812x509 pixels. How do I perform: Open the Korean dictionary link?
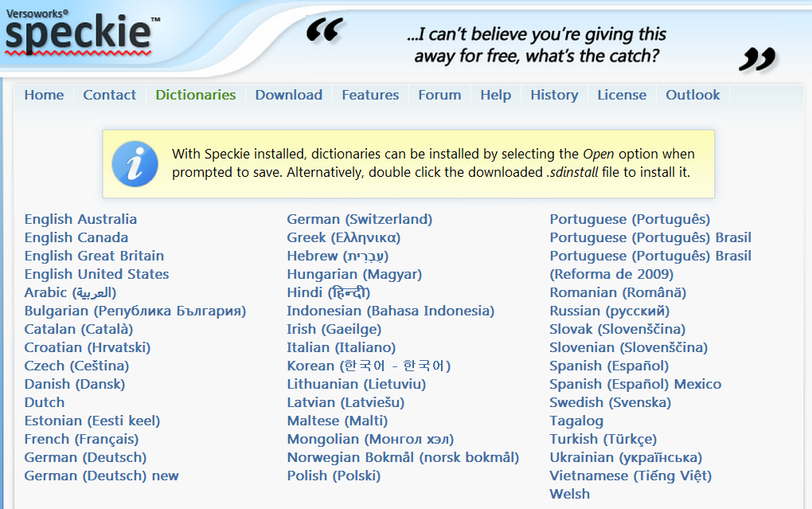369,366
